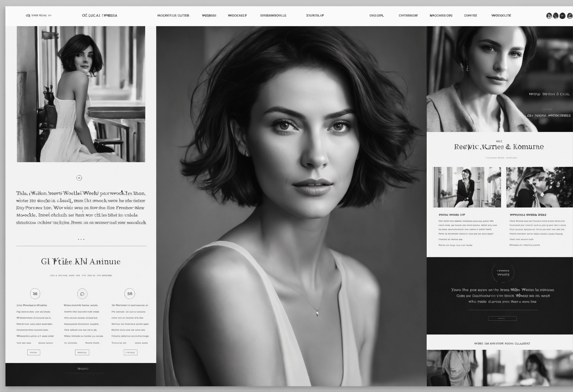This screenshot has width=573, height=392.
Task: Click the first round social icon in header
Action: pyautogui.click(x=549, y=16)
